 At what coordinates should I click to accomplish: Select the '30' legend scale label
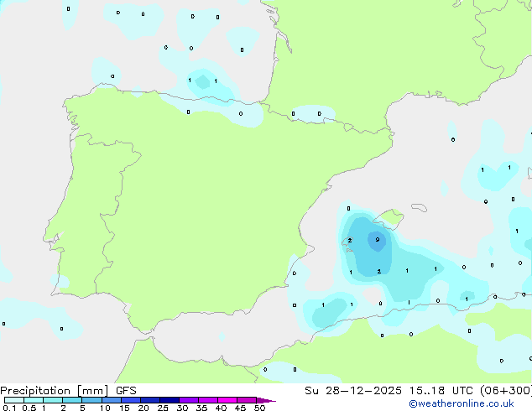pos(182,408)
